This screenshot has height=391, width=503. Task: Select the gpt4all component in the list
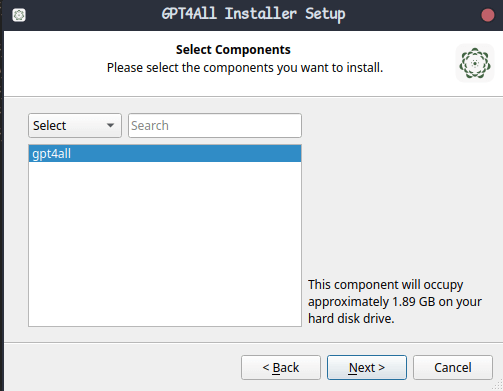[x=165, y=154]
